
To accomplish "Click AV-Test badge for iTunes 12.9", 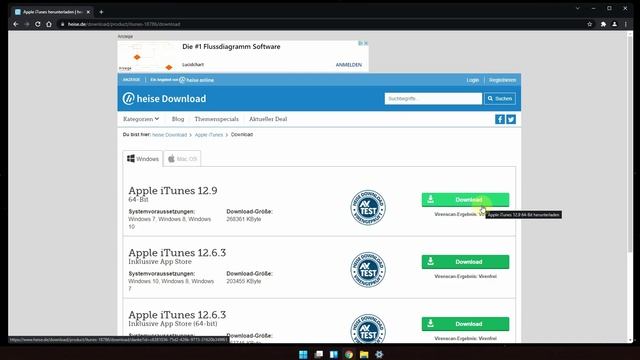I will pos(368,207).
